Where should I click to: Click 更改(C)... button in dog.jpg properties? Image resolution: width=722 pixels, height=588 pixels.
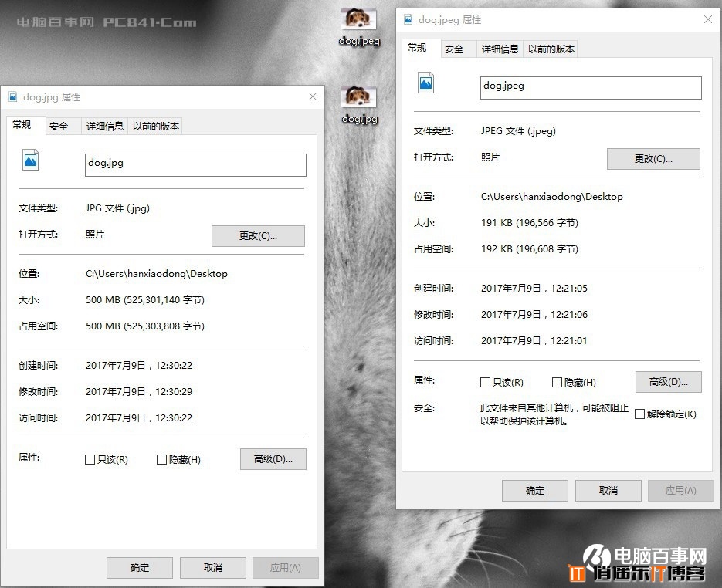coord(258,236)
